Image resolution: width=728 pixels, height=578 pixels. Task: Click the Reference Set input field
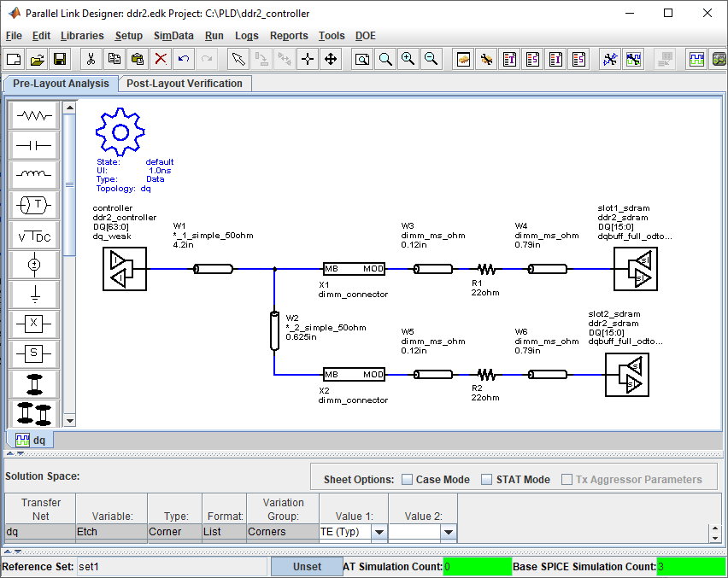coord(171,566)
